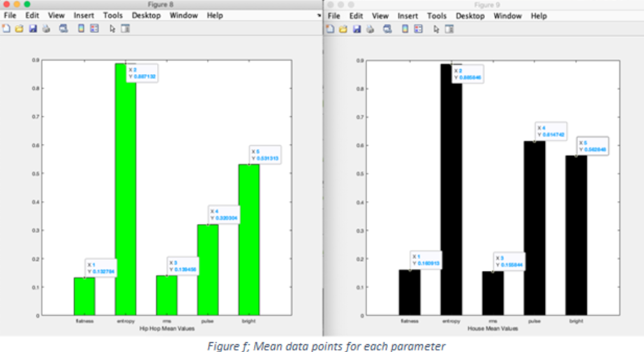644x352 pixels.
Task: Click green flatness bar in Hip Hop chart
Action: [84, 297]
